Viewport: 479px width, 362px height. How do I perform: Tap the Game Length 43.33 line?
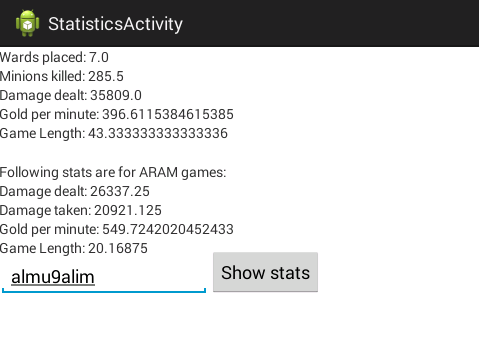pos(114,133)
